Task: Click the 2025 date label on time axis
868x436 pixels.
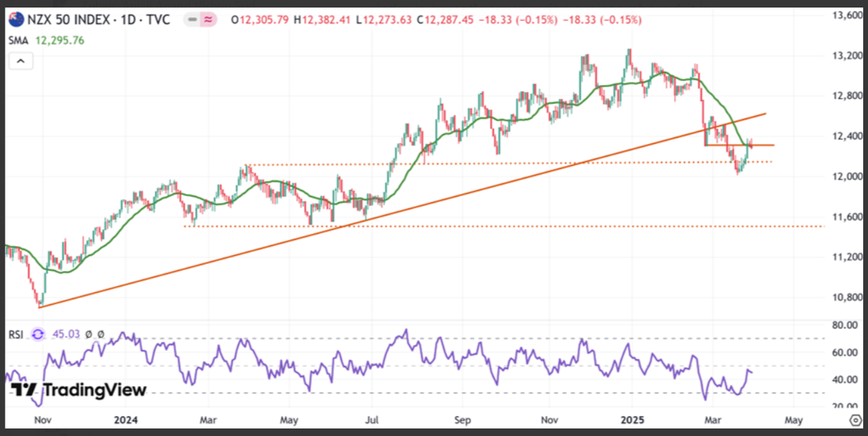Action: 630,419
